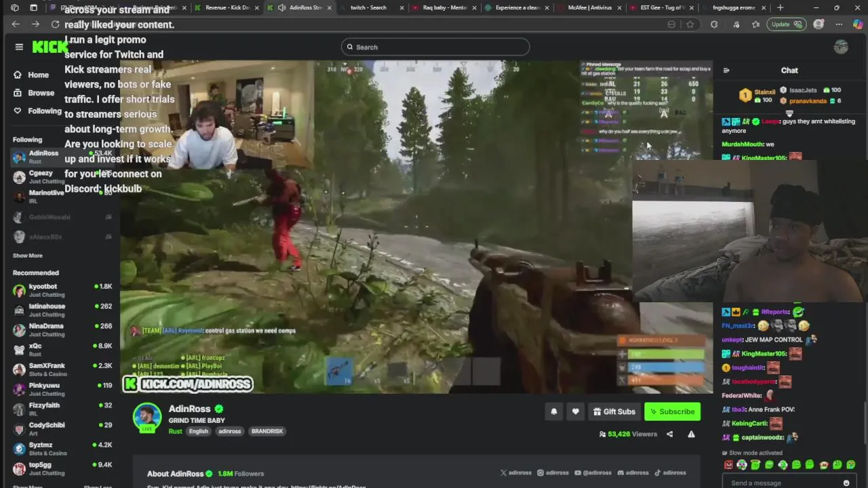The height and width of the screenshot is (488, 868).
Task: Collapse the chat panel with arrow icon
Action: (x=726, y=70)
